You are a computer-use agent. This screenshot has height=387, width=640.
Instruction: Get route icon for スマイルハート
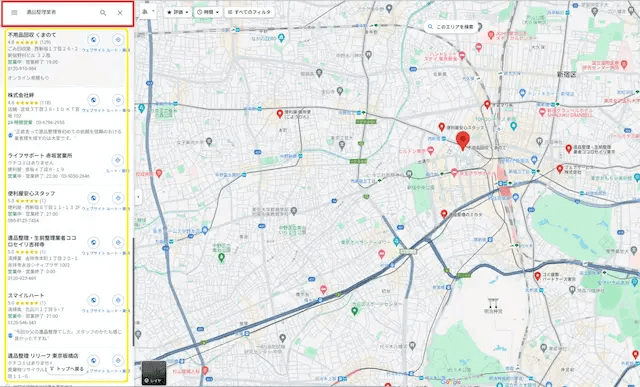coord(118,300)
